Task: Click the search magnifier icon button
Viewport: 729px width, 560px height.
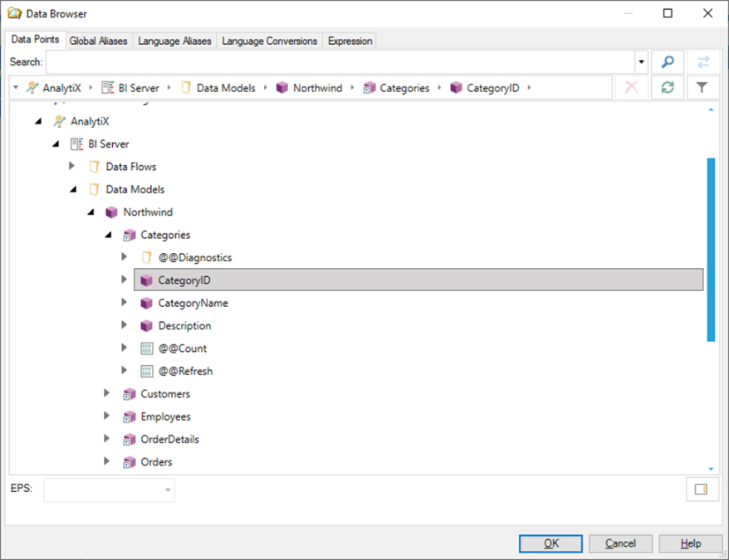Action: point(668,62)
